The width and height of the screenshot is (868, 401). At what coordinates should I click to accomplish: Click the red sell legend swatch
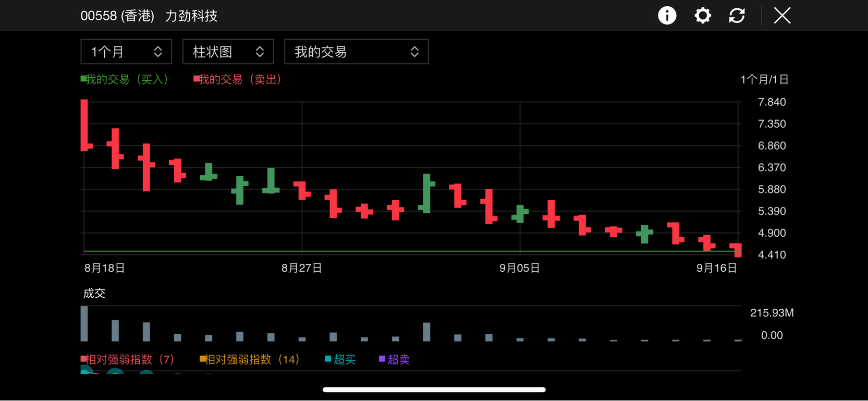[x=197, y=79]
